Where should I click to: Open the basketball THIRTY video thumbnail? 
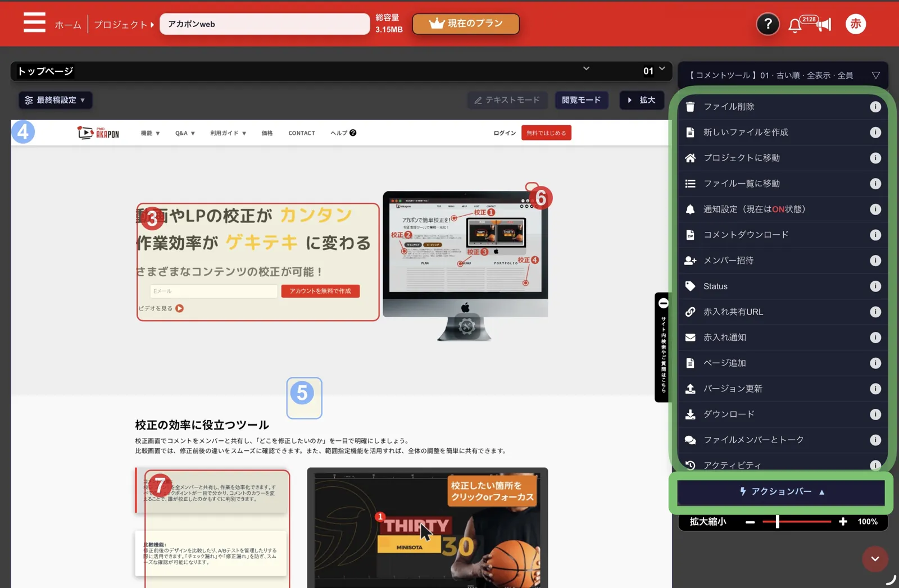[428, 528]
